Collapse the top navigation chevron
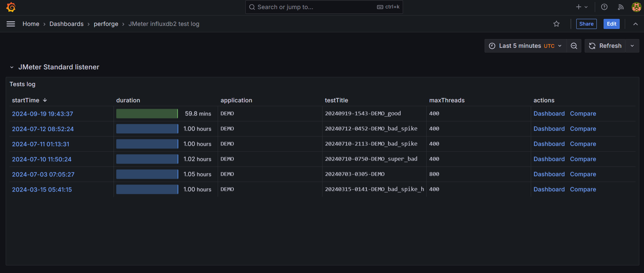 click(635, 24)
